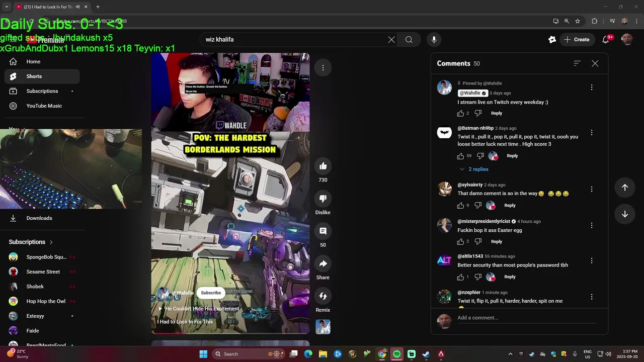Like the @misterpresidentlyricist comment
The width and height of the screenshot is (644, 362).
tap(460, 241)
